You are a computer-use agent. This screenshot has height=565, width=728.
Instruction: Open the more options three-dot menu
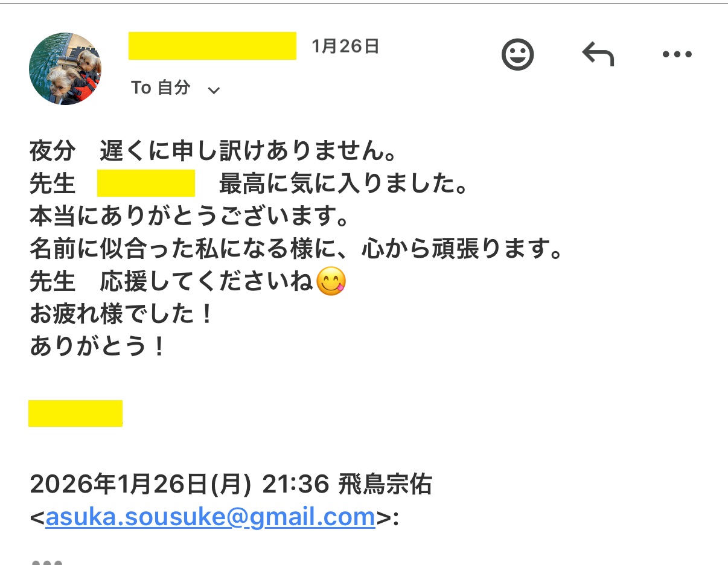pyautogui.click(x=677, y=54)
